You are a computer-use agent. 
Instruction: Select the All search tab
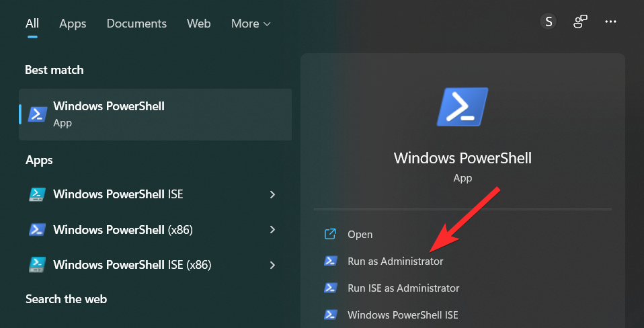coord(32,24)
